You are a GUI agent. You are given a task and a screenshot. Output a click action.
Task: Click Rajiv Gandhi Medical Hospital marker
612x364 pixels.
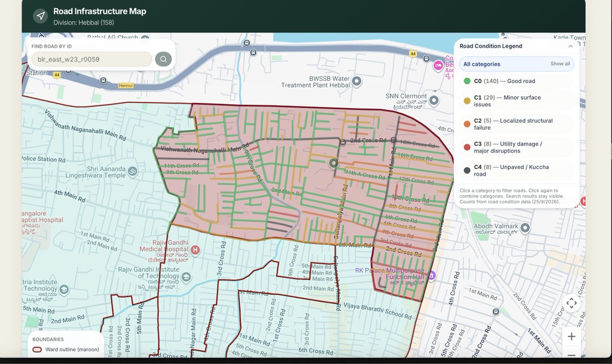click(x=194, y=249)
